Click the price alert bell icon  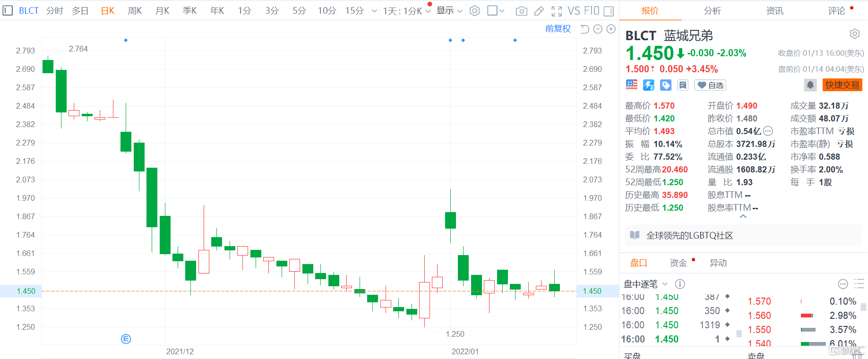point(810,85)
